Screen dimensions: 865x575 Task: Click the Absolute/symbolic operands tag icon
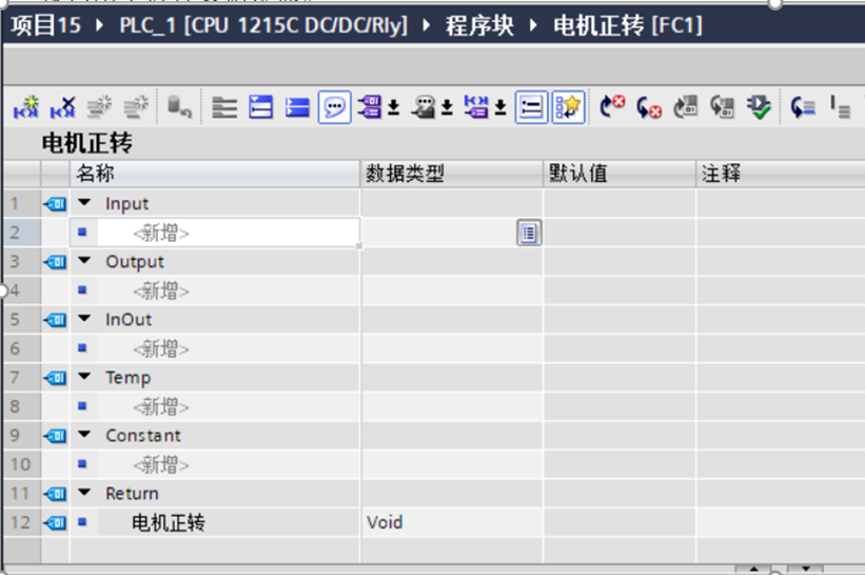coord(370,107)
